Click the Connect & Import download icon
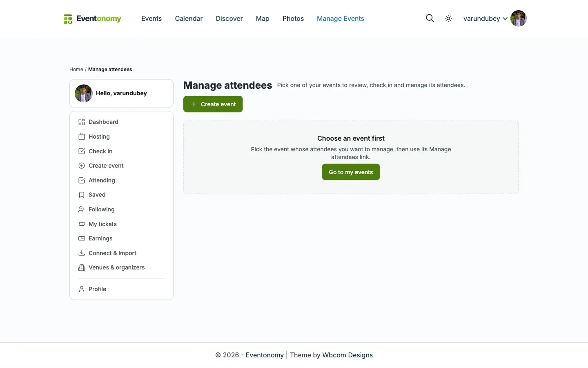588x368 pixels. click(x=82, y=253)
